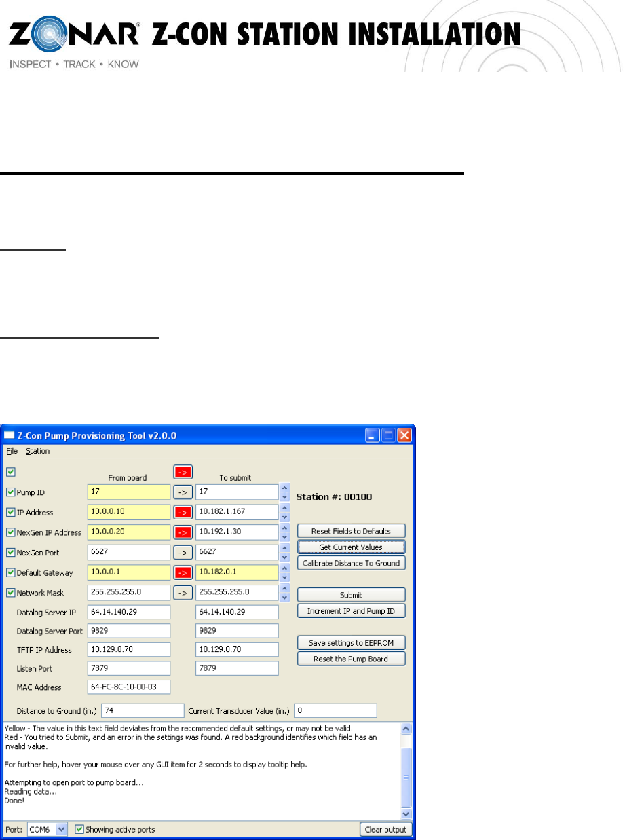
Task: Click To submit Network Mask field
Action: click(x=237, y=593)
